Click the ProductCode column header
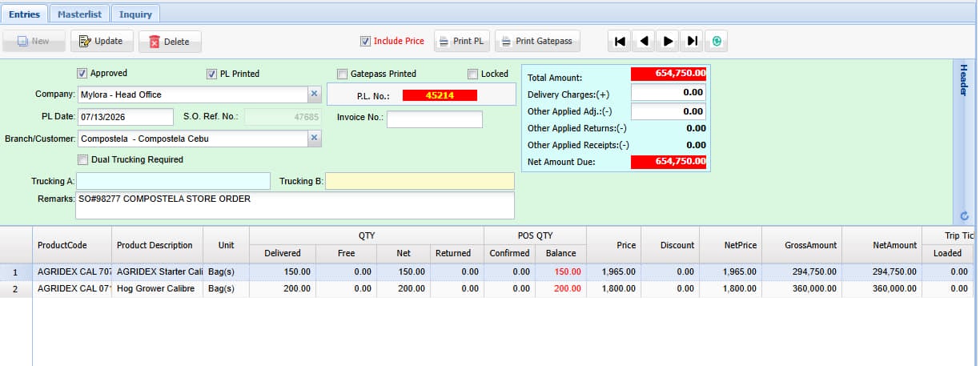 tap(71, 245)
